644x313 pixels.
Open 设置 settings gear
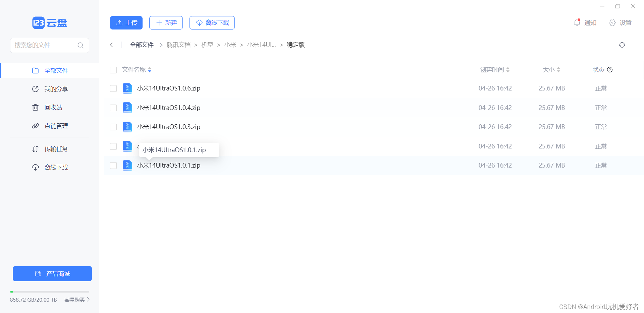pos(620,22)
